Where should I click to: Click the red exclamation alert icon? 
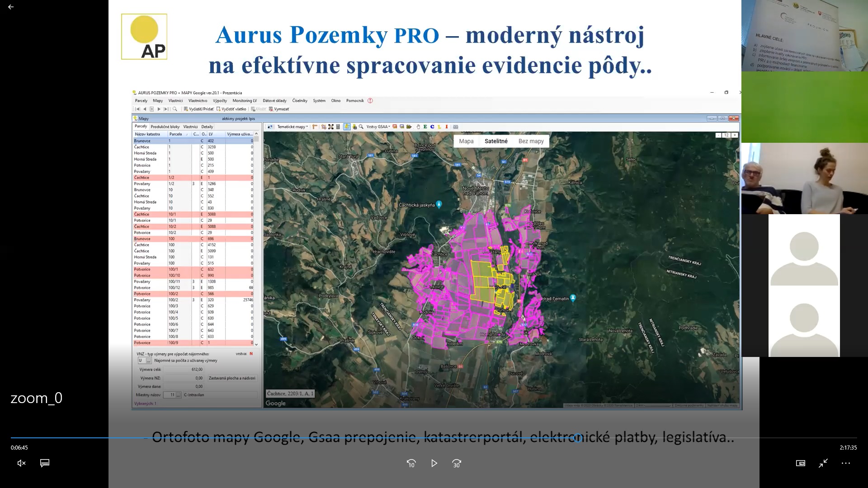click(x=370, y=101)
